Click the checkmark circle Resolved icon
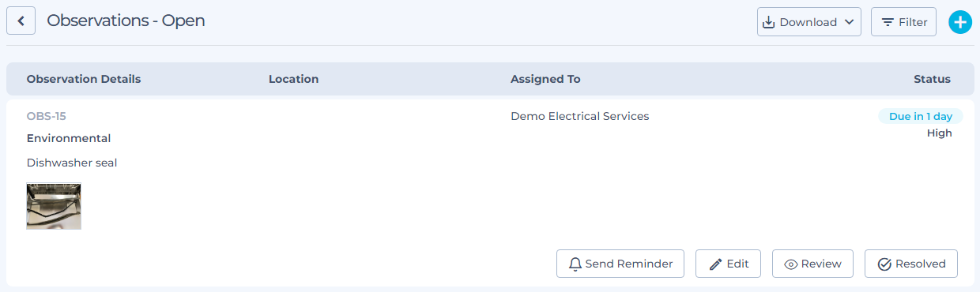 [884, 264]
